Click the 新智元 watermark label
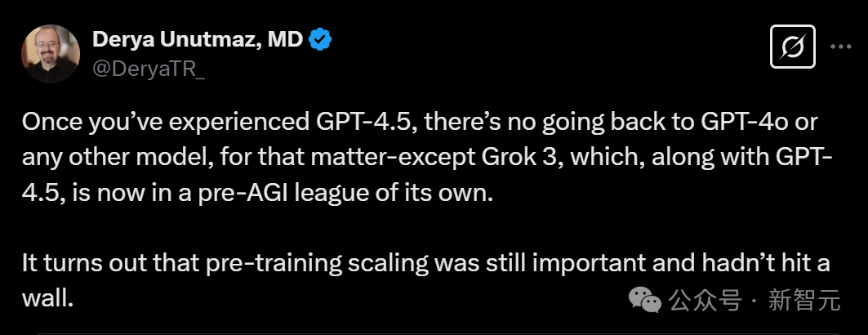 pyautogui.click(x=803, y=301)
